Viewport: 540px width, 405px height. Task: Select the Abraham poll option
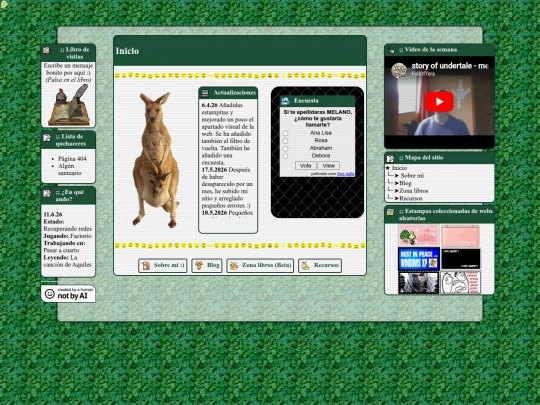[285, 149]
